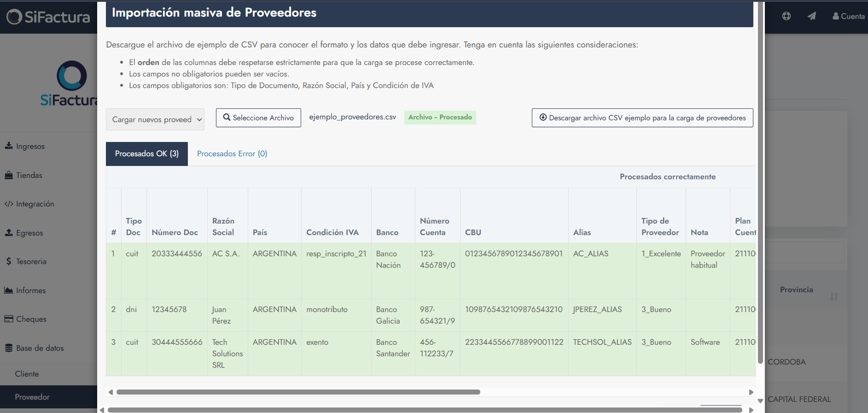Viewport: 868px width, 413px height.
Task: Click the Ingresos download icon in sidebar
Action: [x=9, y=146]
